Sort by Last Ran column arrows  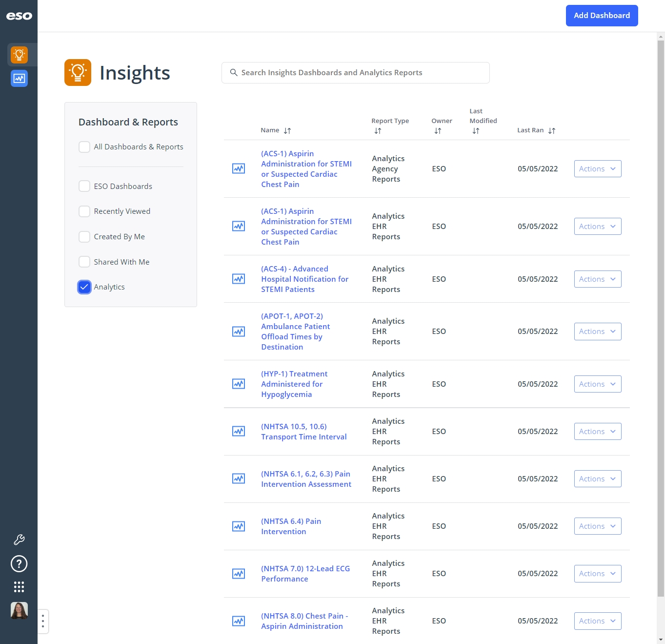pyautogui.click(x=552, y=131)
